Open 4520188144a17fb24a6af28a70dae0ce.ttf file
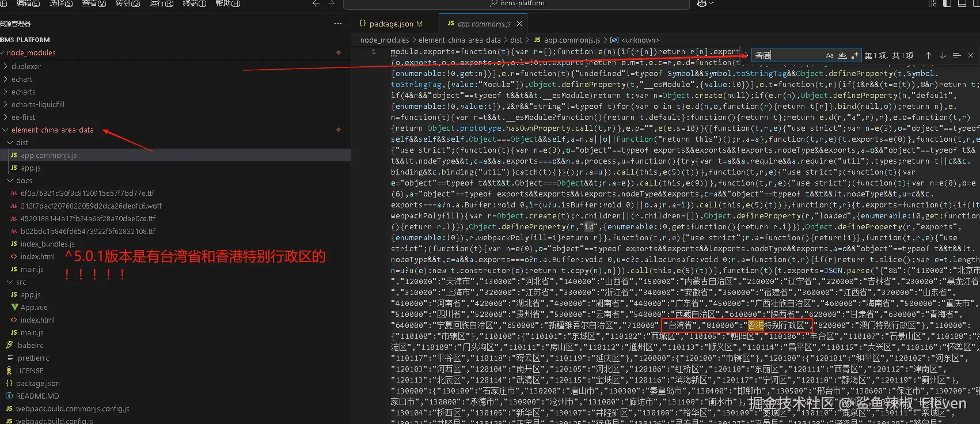 point(175,218)
